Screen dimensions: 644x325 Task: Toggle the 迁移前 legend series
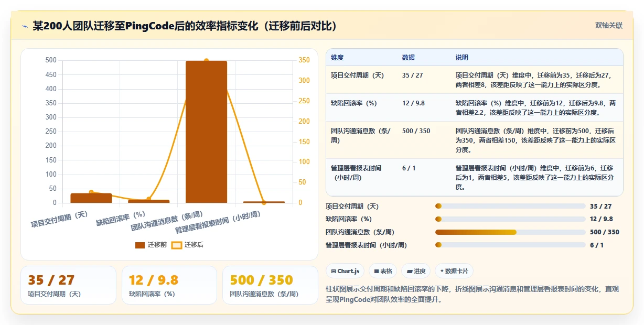(x=151, y=245)
